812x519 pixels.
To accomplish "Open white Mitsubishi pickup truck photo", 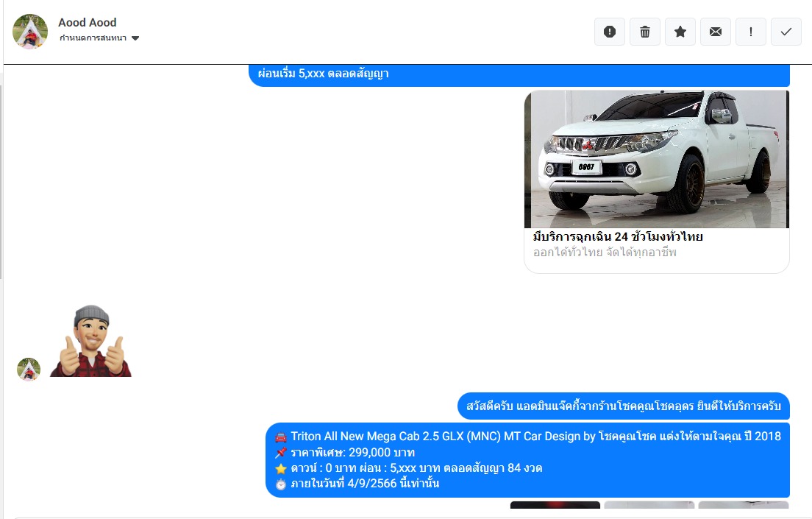I will 657,159.
